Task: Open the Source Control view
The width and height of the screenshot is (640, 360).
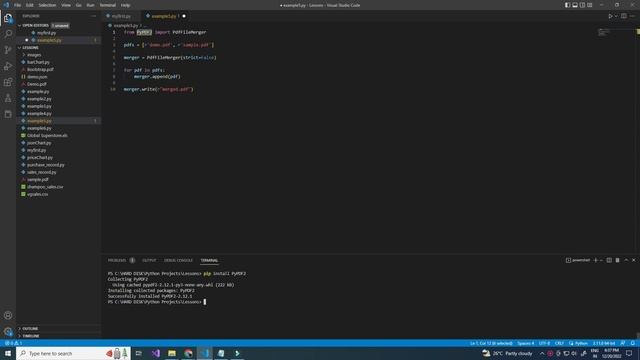Action: click(x=8, y=50)
